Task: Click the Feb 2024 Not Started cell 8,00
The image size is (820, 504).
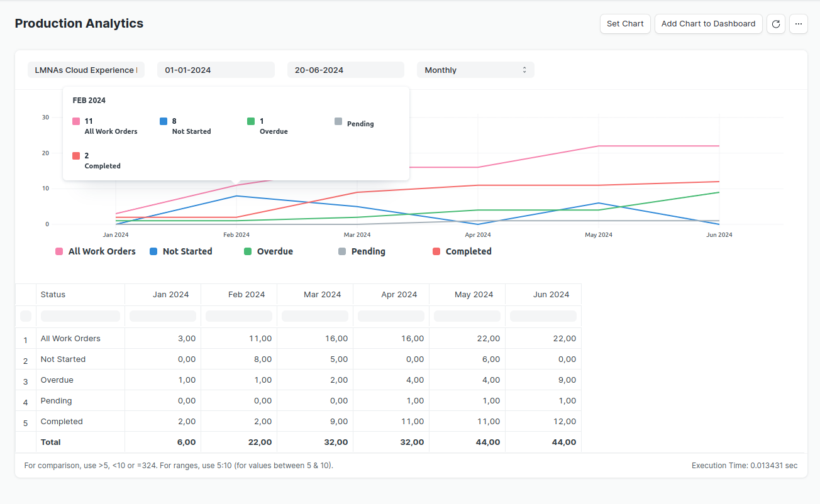Action: pos(239,359)
